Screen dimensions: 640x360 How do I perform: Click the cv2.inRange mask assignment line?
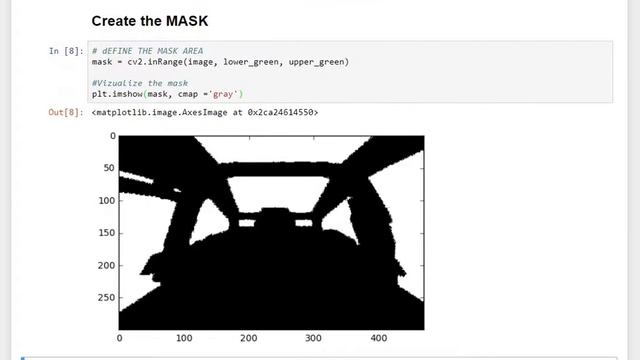220,62
